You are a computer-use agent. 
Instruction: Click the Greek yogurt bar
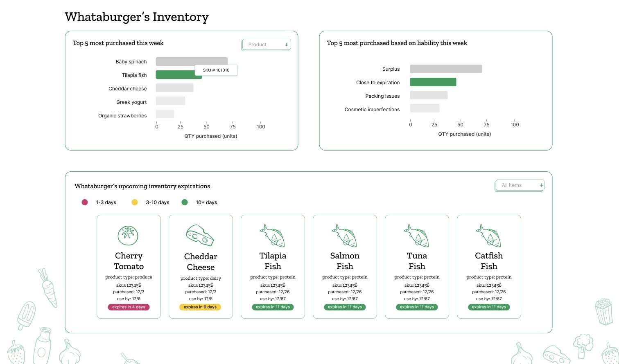[170, 101]
